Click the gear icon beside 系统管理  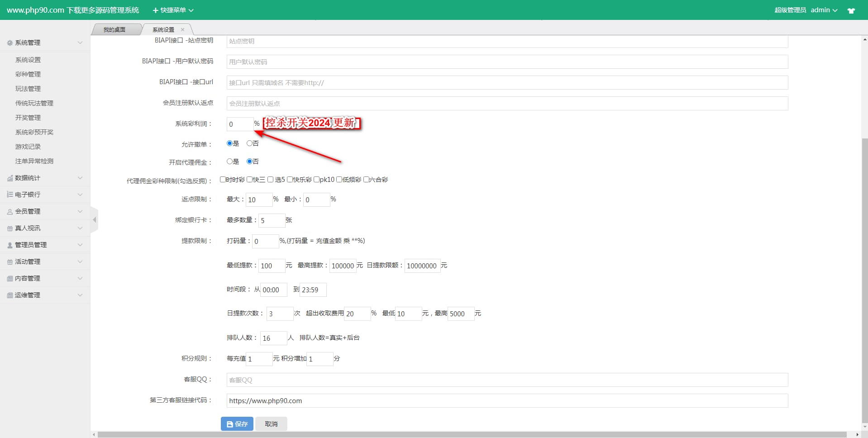point(10,43)
